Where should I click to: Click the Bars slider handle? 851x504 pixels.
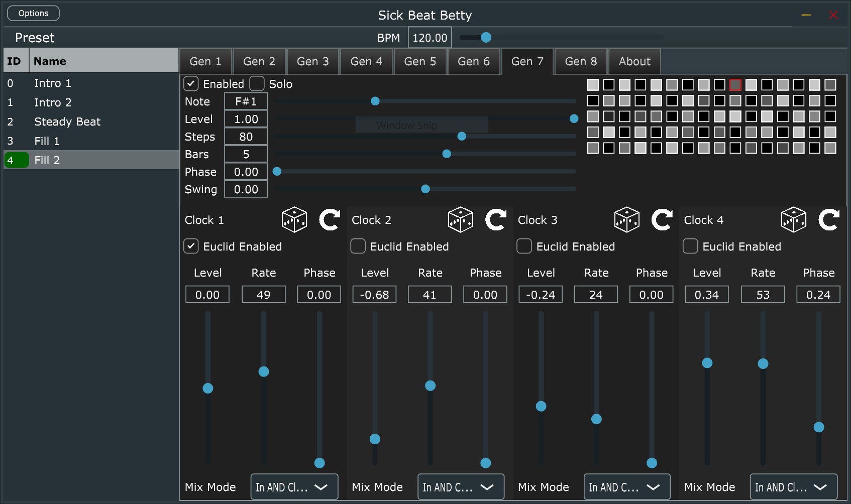447,154
